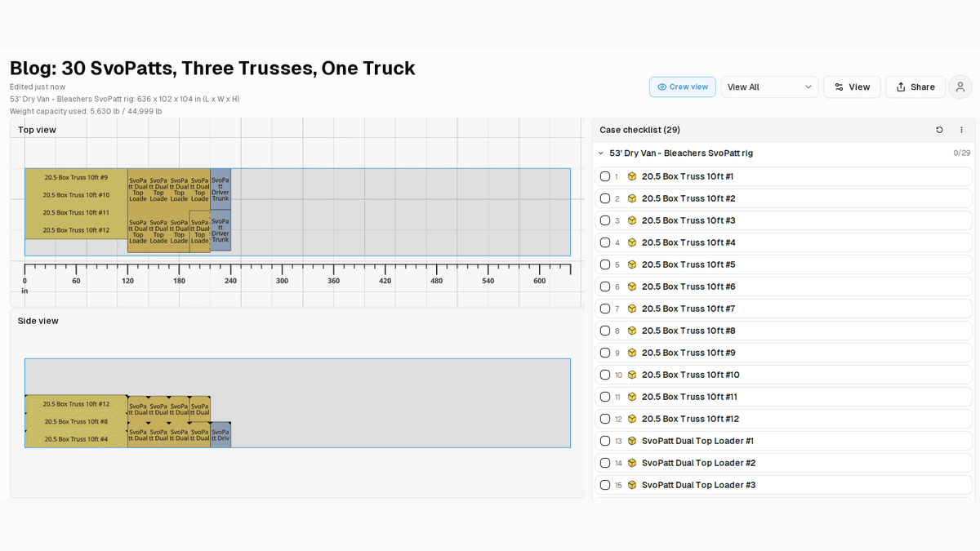Open the View All dropdown
980x551 pixels.
click(x=769, y=87)
